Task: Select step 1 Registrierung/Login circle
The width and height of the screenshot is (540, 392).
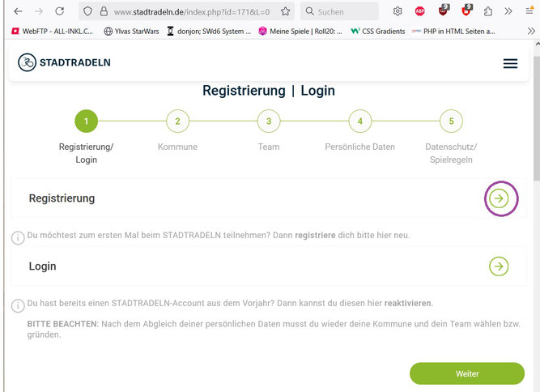Action: (86, 121)
